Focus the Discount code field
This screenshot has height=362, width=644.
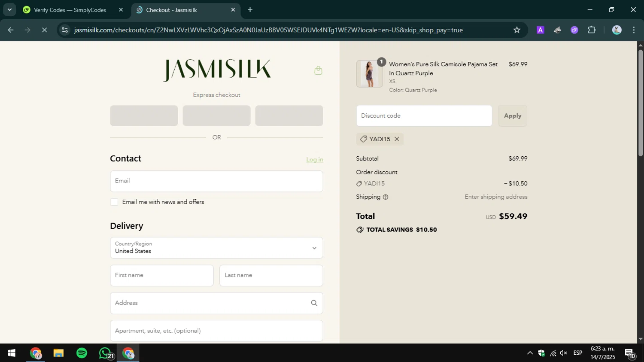click(424, 116)
